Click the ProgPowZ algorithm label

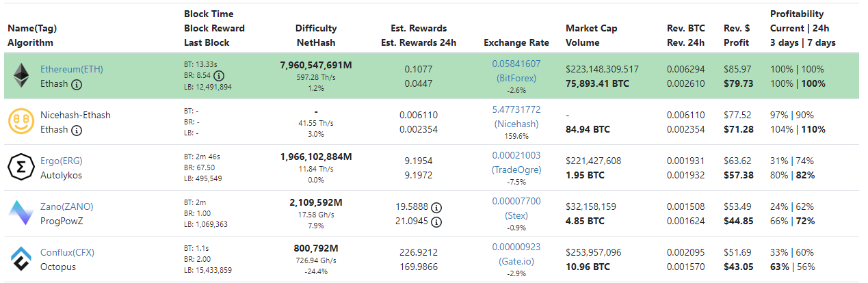click(x=62, y=221)
